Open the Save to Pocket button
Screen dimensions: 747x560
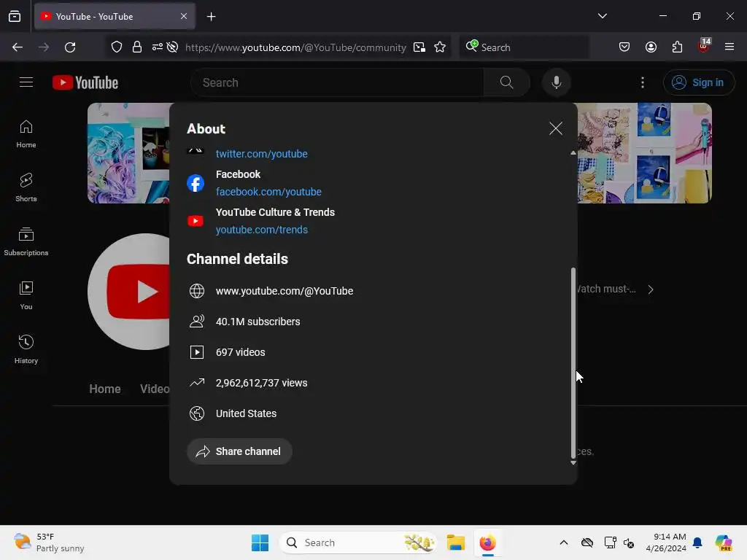[624, 47]
